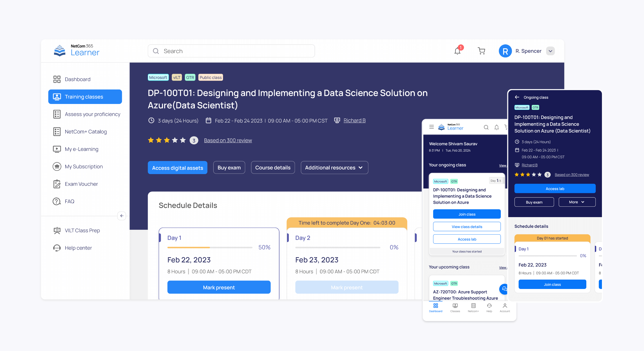Screen dimensions: 644x351
Task: Open the notifications bell in desktop header
Action: click(x=458, y=50)
